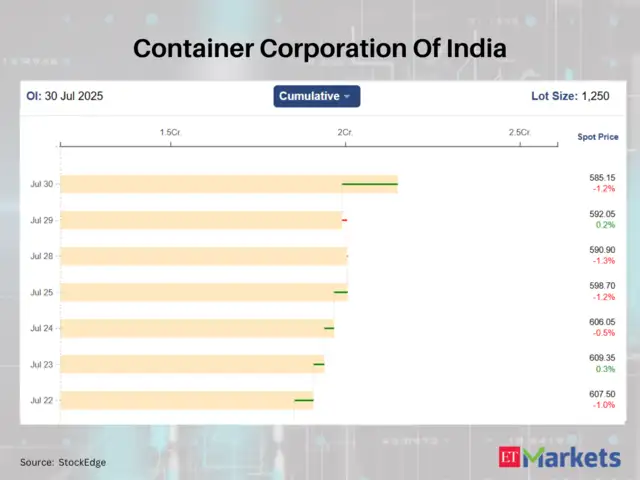Click the 609.35 spot price for Jul 23
The image size is (640, 480).
coord(602,357)
